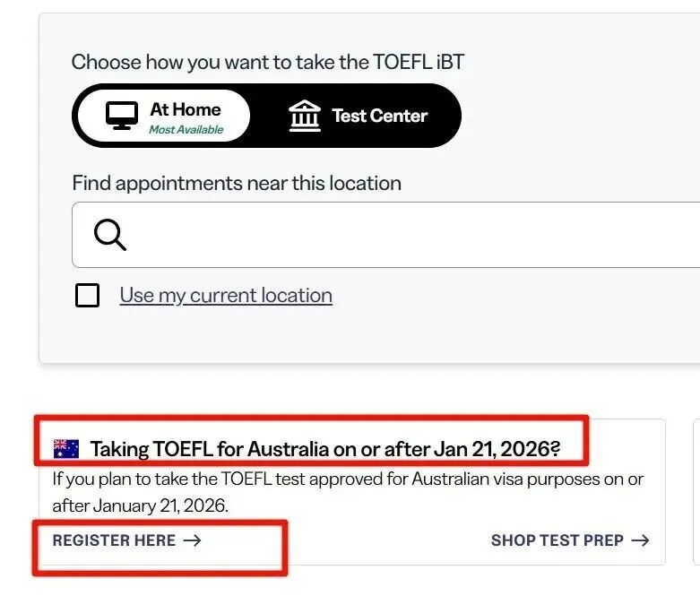Select the At Home test option
700x596 pixels.
point(163,117)
